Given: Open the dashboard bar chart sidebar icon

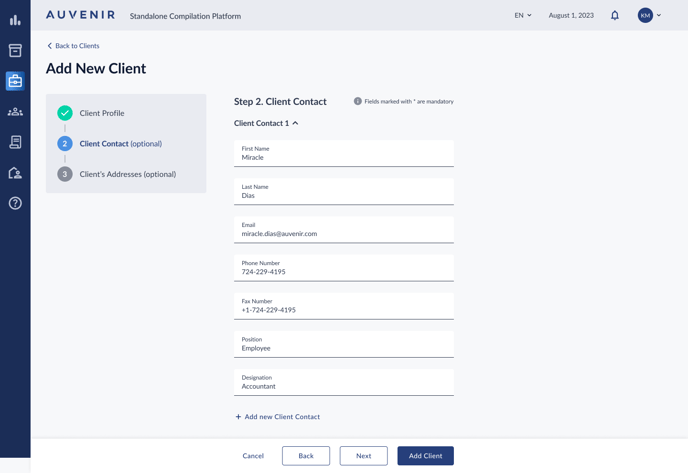Looking at the screenshot, I should click(x=15, y=20).
